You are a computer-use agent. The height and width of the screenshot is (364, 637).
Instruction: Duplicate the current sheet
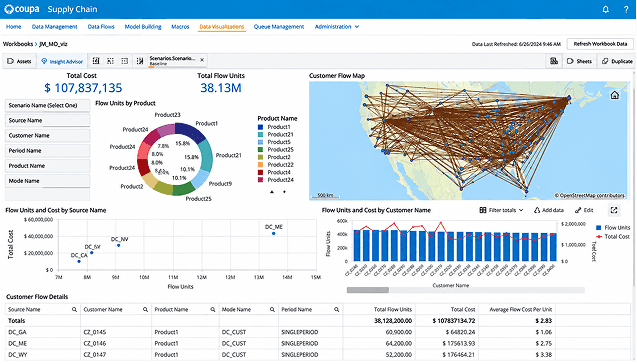(x=617, y=61)
